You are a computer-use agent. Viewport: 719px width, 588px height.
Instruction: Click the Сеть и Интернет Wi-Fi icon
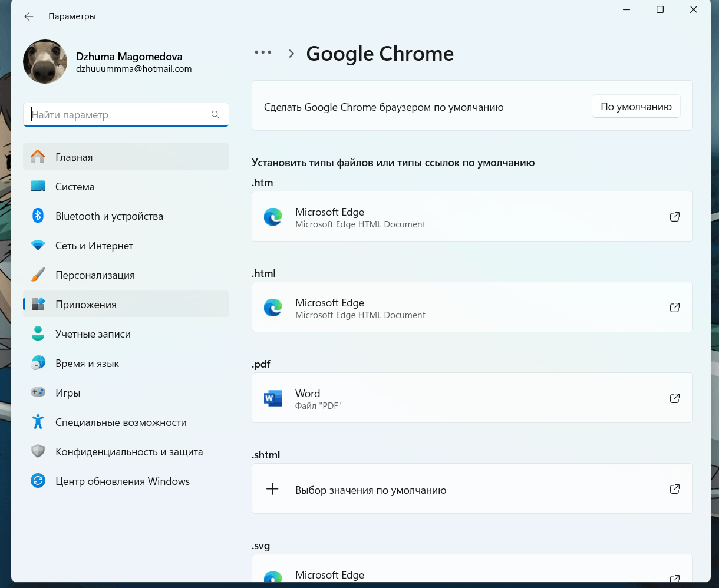38,245
